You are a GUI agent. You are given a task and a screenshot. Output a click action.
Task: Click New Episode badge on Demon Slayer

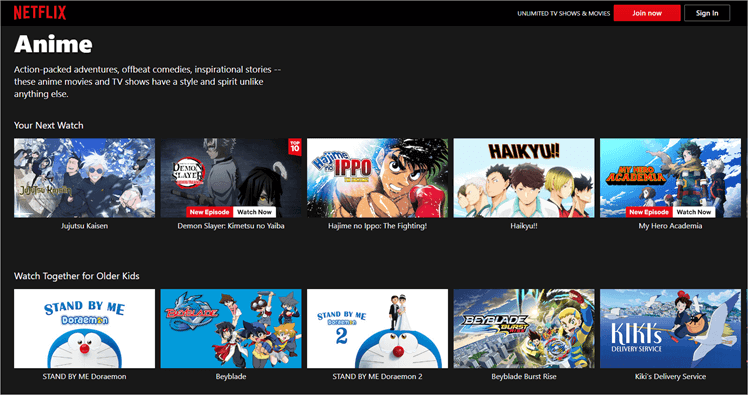coord(209,212)
